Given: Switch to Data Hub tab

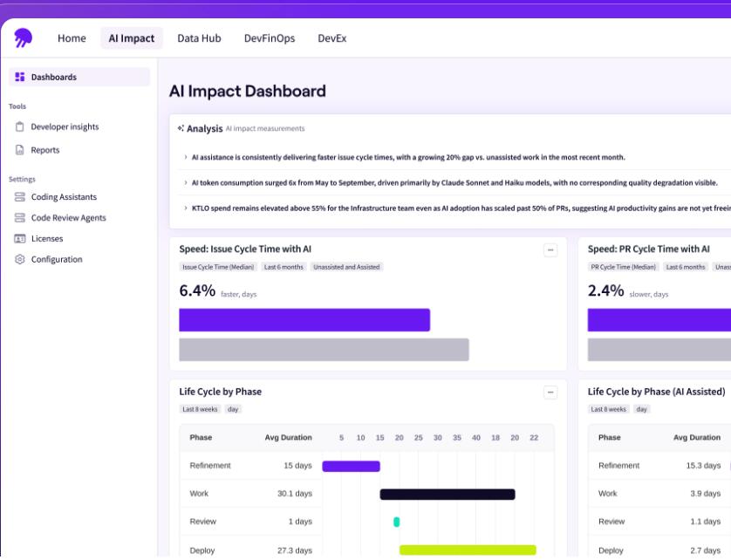Looking at the screenshot, I should pyautogui.click(x=199, y=38).
